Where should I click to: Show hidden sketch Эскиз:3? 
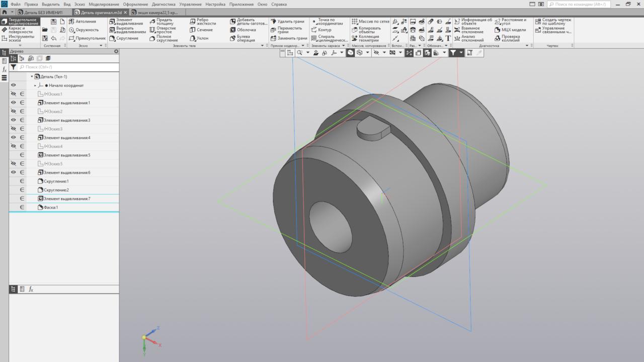(x=14, y=129)
